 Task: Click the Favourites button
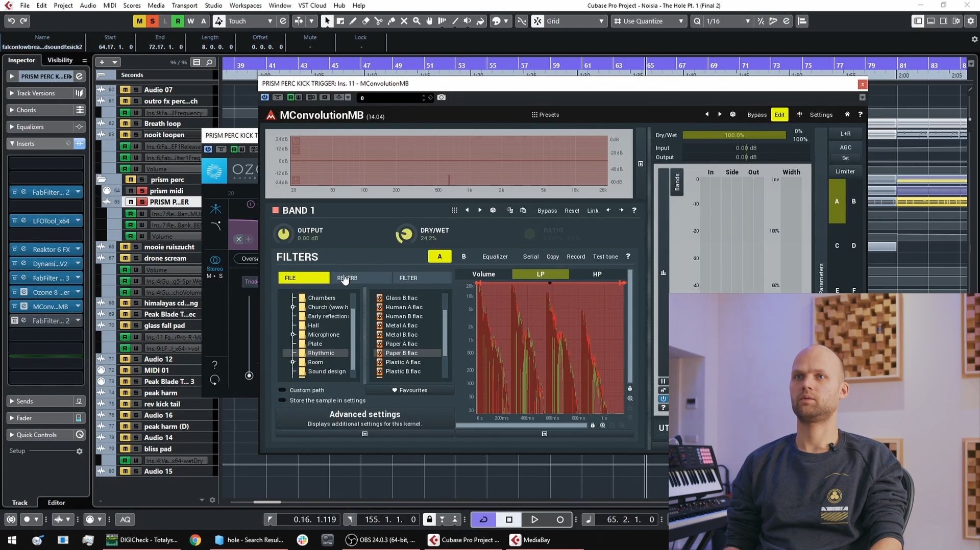click(x=409, y=390)
